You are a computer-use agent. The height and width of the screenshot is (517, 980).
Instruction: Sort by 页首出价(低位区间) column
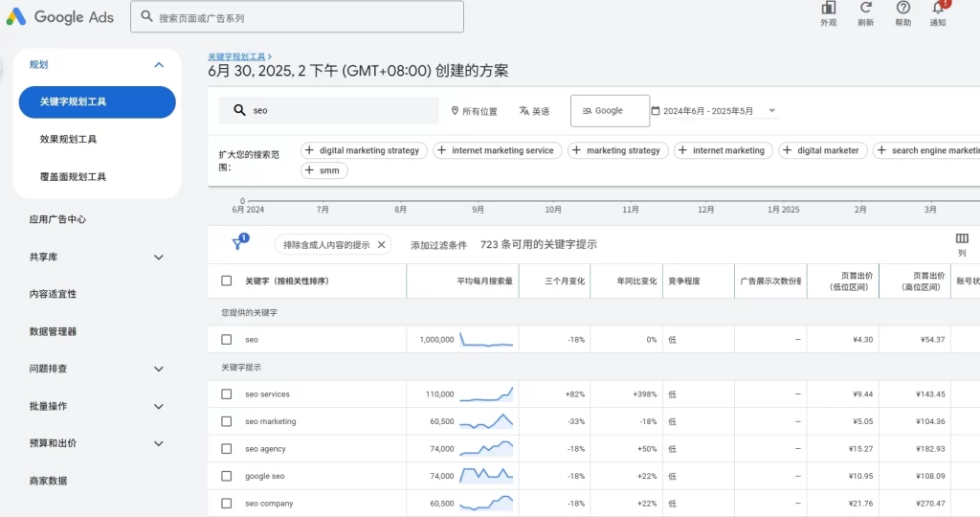coord(851,281)
